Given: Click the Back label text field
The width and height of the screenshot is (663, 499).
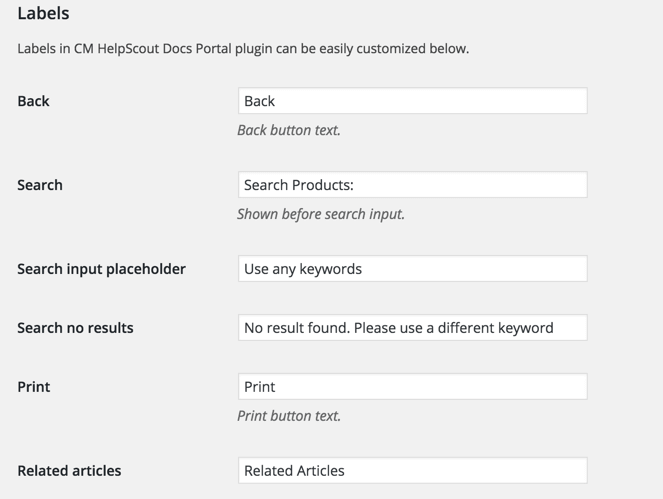Looking at the screenshot, I should tap(412, 101).
